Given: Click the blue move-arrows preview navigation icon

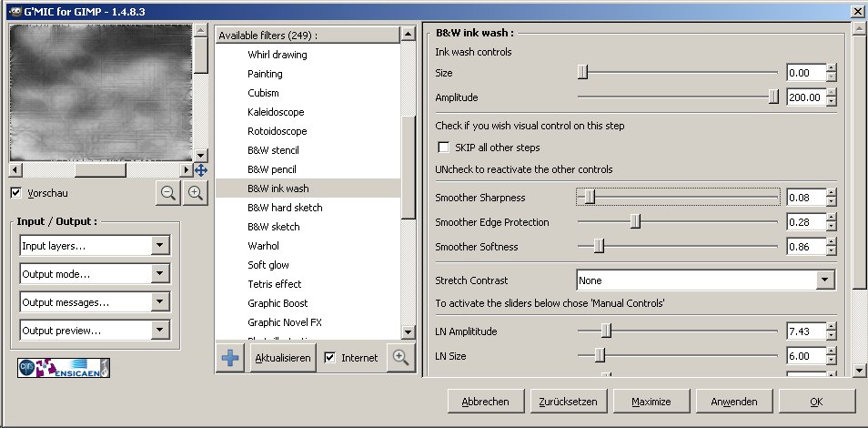Looking at the screenshot, I should (x=200, y=170).
